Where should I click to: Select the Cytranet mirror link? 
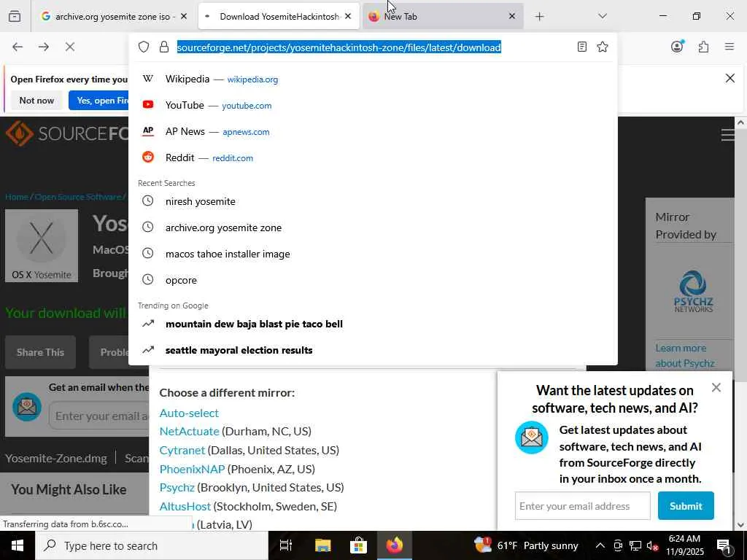click(182, 450)
